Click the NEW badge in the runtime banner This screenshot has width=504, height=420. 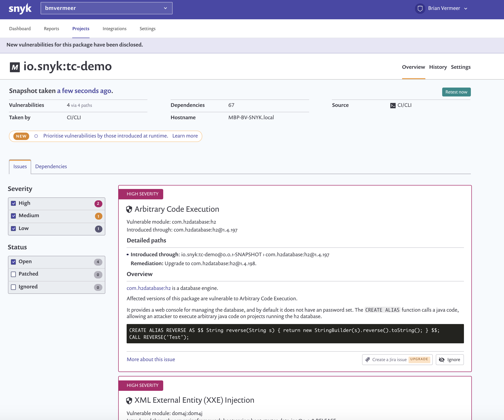click(21, 136)
